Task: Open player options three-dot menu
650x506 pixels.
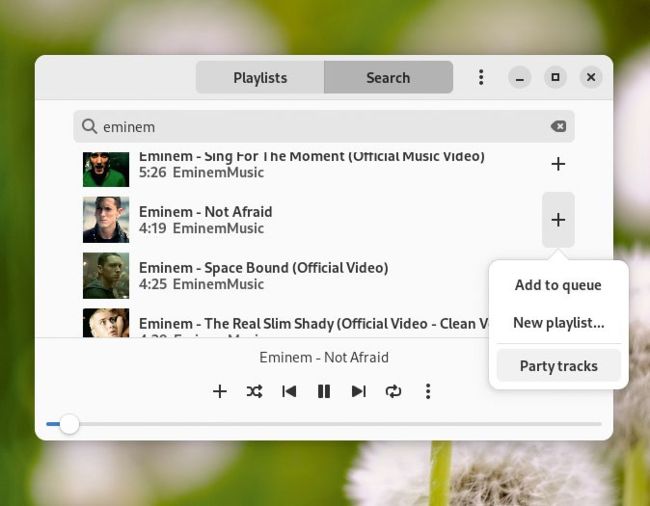Action: 428,391
